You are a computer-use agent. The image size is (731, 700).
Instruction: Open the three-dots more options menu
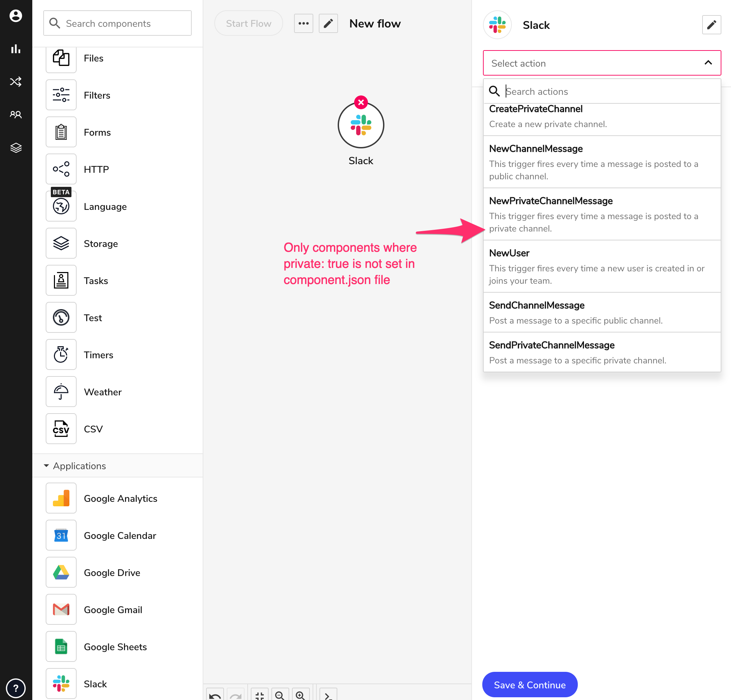coord(303,24)
